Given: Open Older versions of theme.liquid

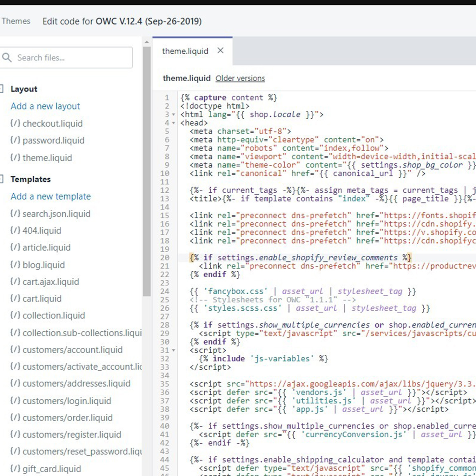Looking at the screenshot, I should (x=240, y=78).
